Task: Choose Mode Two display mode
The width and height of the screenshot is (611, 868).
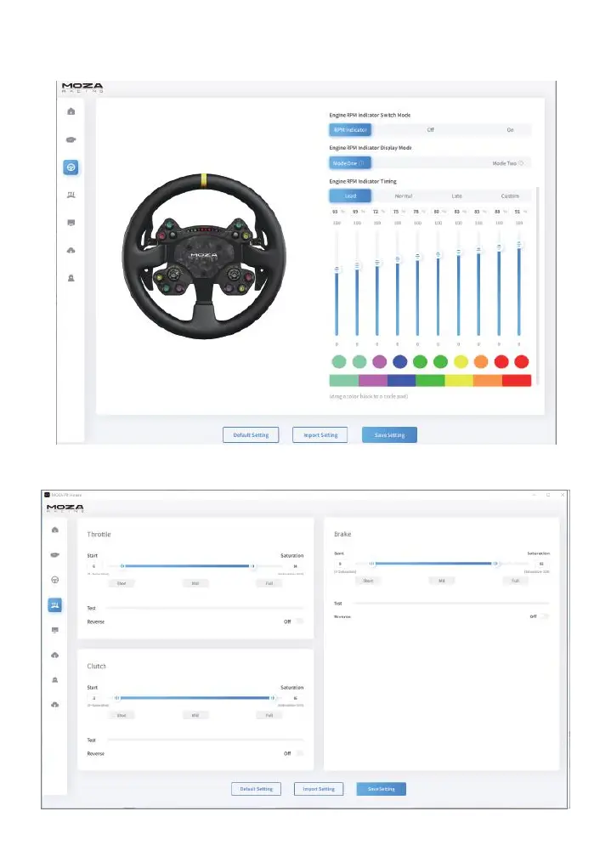Action: 507,163
